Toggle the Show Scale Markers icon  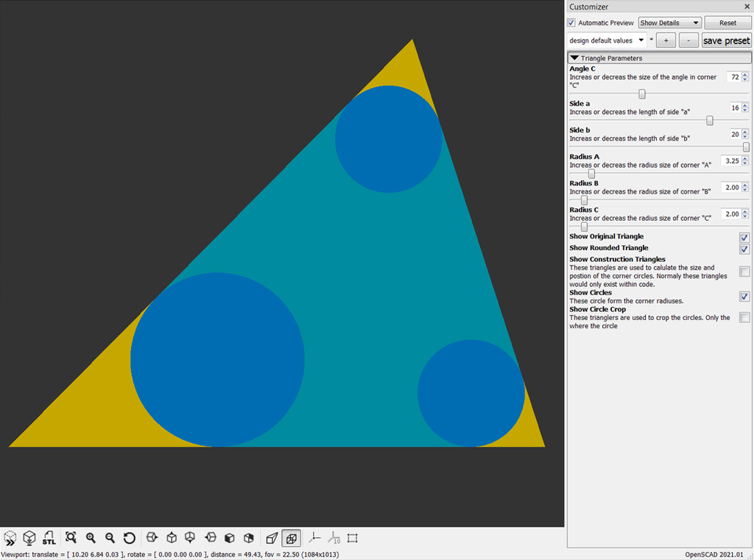334,538
